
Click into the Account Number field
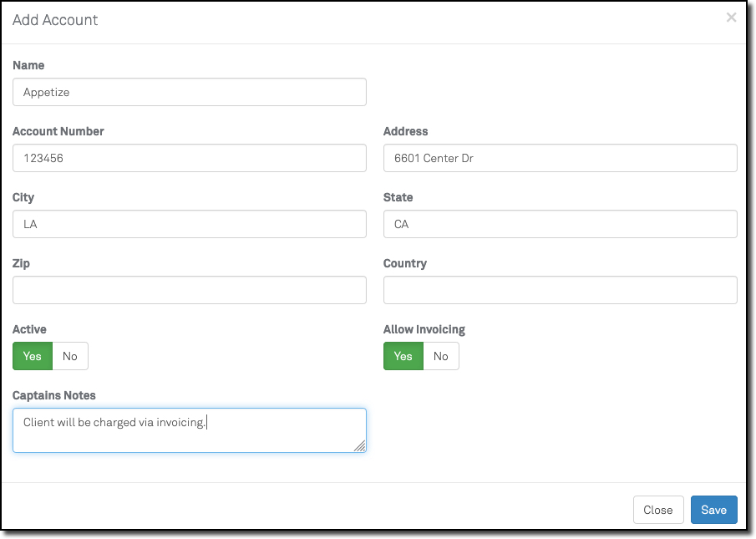[x=190, y=158]
